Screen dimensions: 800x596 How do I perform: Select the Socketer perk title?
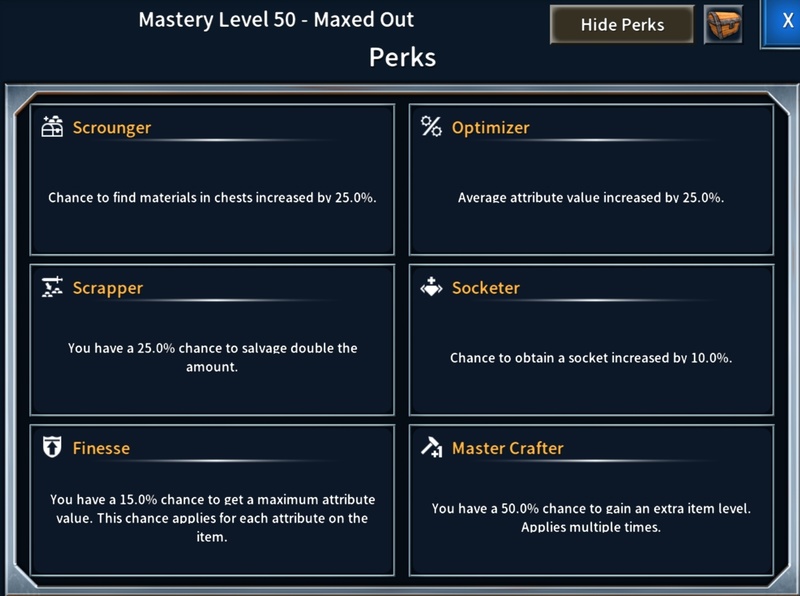coord(486,288)
